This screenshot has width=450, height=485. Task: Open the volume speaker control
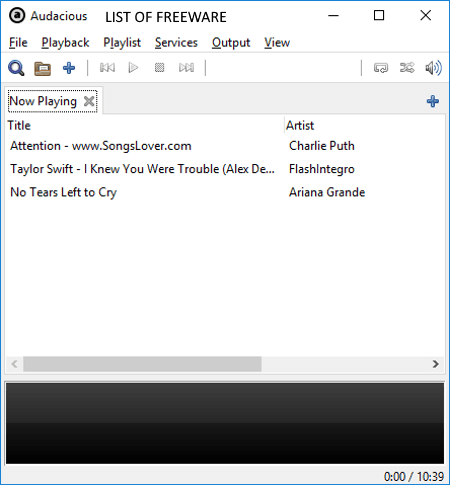pyautogui.click(x=433, y=68)
